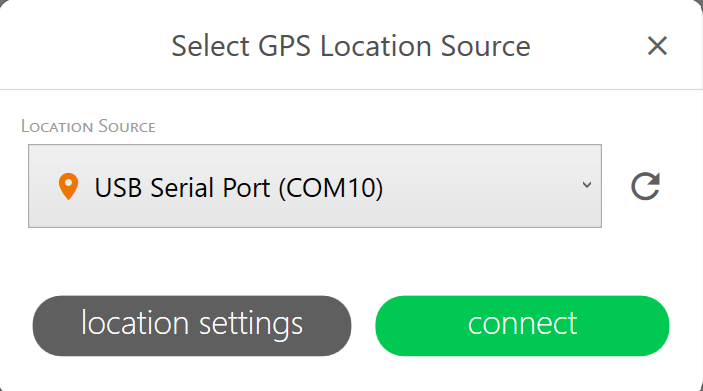Expand the Location Source dropdown arrow
This screenshot has height=391, width=703.
(x=586, y=185)
